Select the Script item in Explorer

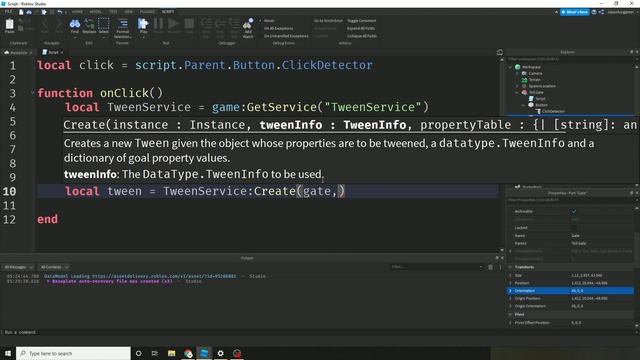[x=540, y=99]
